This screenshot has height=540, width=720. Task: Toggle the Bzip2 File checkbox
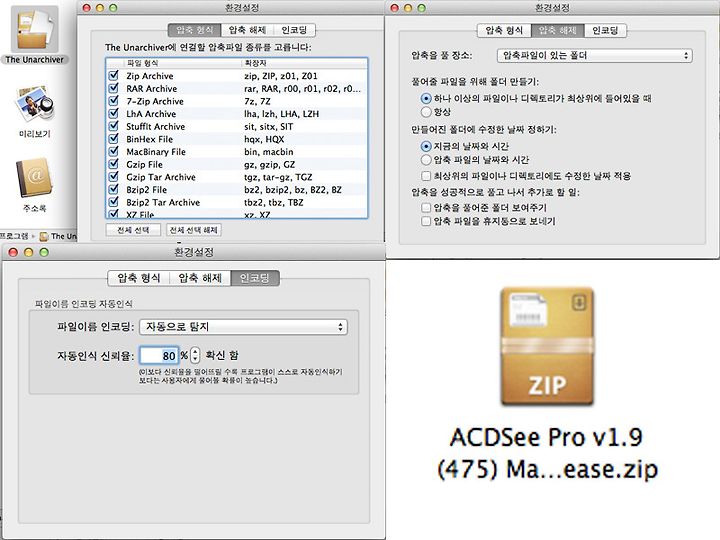pyautogui.click(x=113, y=189)
